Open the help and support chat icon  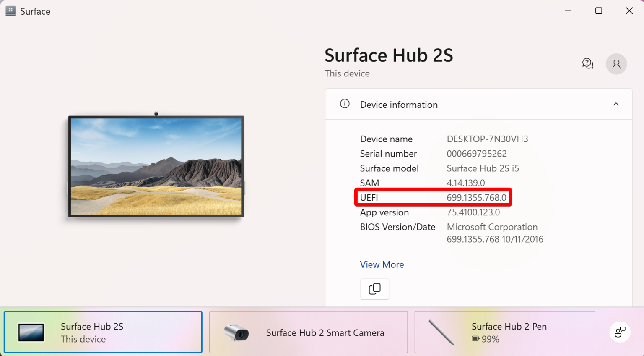[x=587, y=64]
